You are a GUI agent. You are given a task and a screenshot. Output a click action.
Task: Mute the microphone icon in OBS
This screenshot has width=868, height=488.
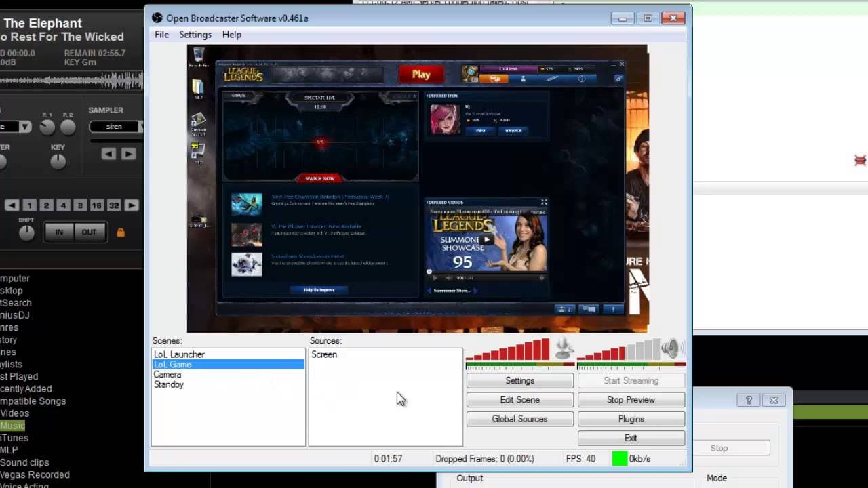coord(564,348)
